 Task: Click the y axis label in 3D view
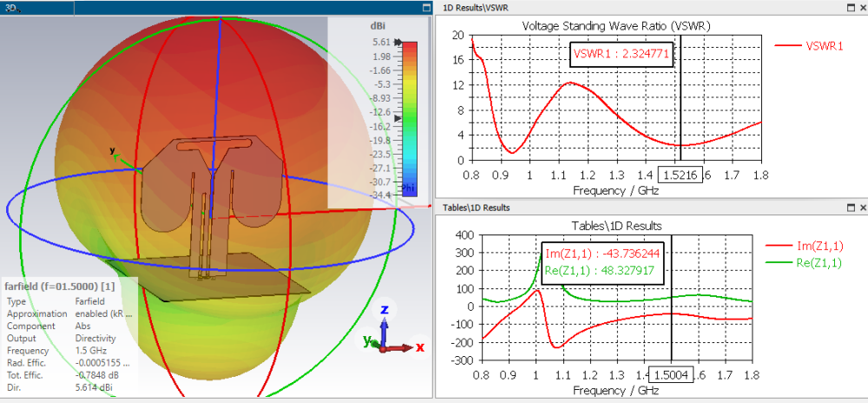pos(112,150)
